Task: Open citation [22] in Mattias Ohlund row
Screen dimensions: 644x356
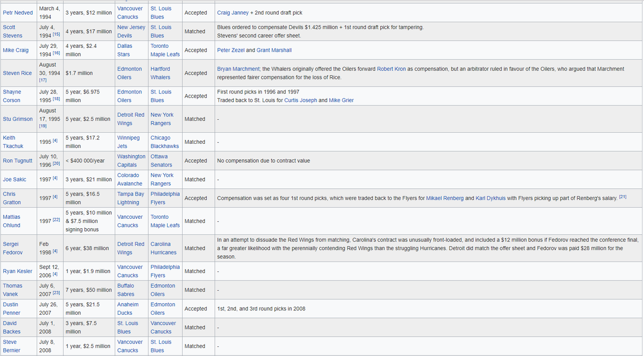Action: pyautogui.click(x=56, y=220)
